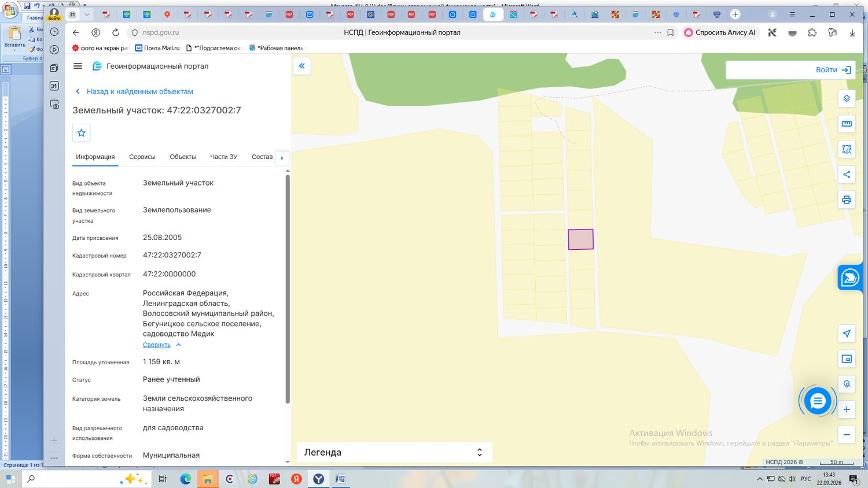868x488 pixels.
Task: Open the hamburger menu
Action: [x=78, y=66]
